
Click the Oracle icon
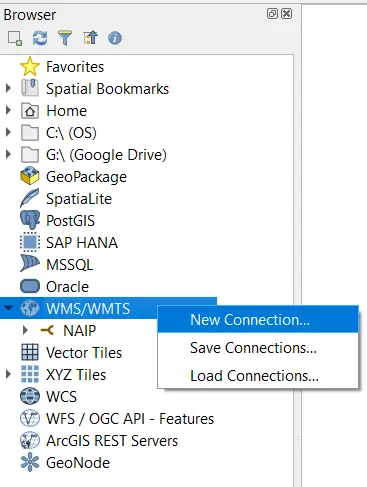30,286
